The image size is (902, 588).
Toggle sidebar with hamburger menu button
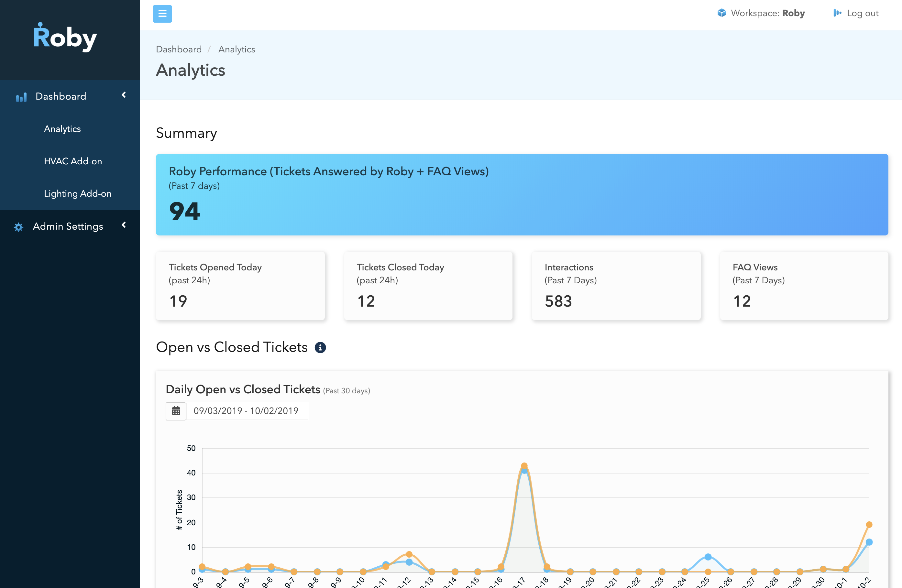tap(162, 14)
